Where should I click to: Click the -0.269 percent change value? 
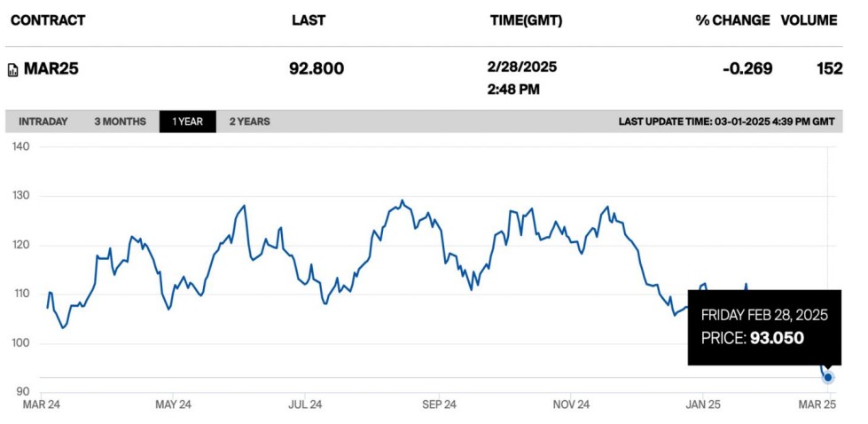747,68
